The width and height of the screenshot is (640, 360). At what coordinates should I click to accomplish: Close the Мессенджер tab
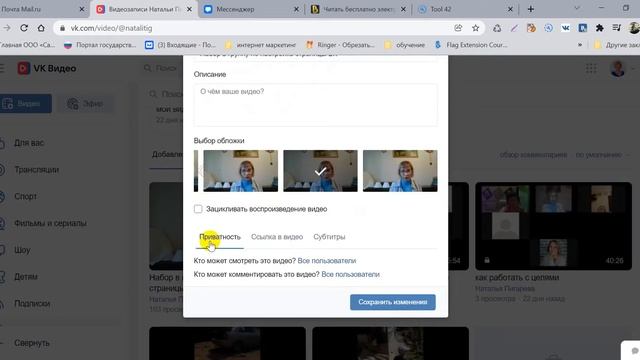(296, 9)
